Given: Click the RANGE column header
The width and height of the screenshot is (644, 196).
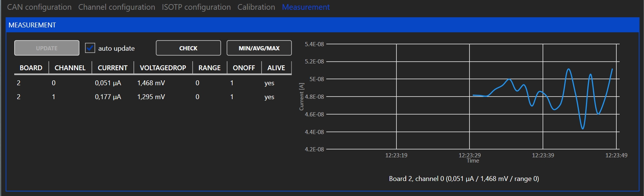Looking at the screenshot, I should coord(209,68).
